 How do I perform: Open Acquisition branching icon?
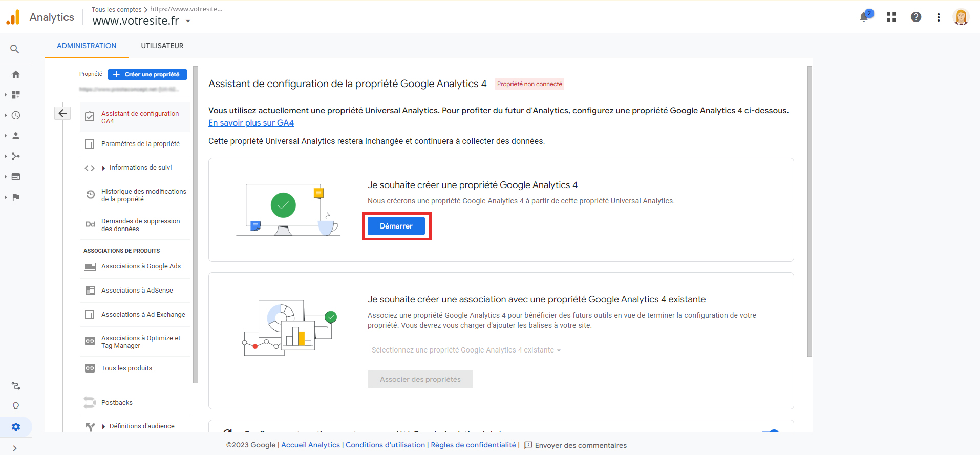click(x=16, y=156)
